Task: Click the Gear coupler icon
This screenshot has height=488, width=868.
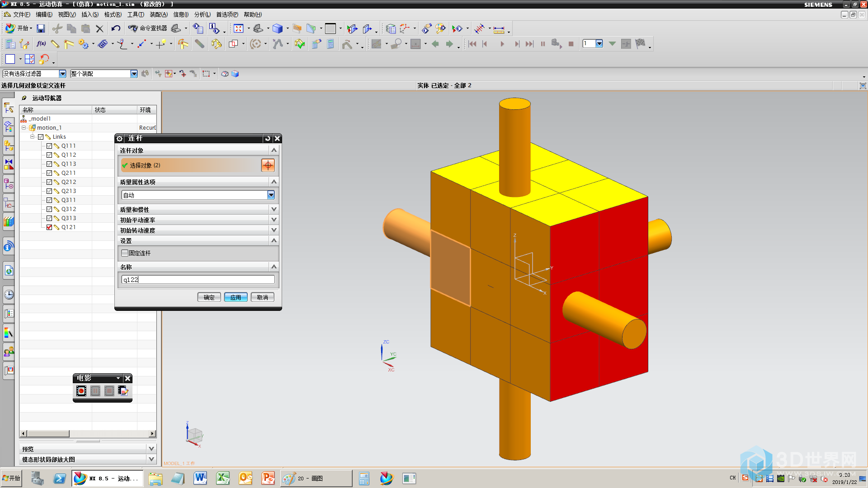Action: [84, 44]
